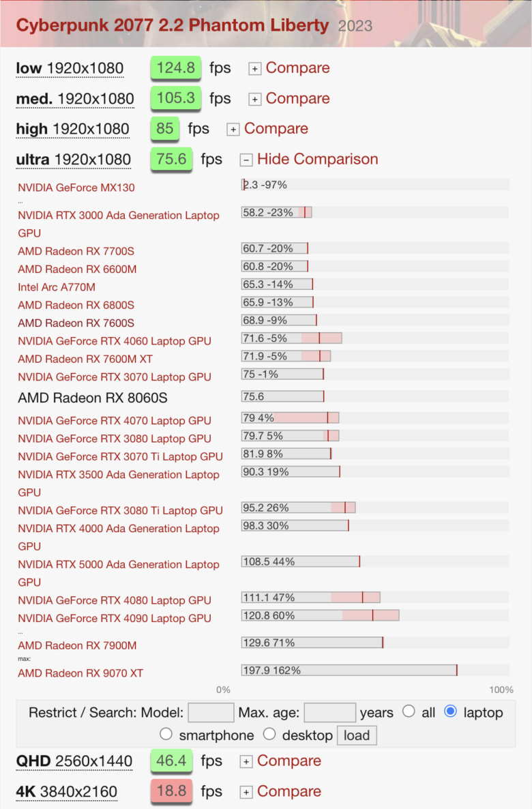The width and height of the screenshot is (532, 809).
Task: Click the AMD Radeon RX 8060S performance bar
Action: click(282, 396)
